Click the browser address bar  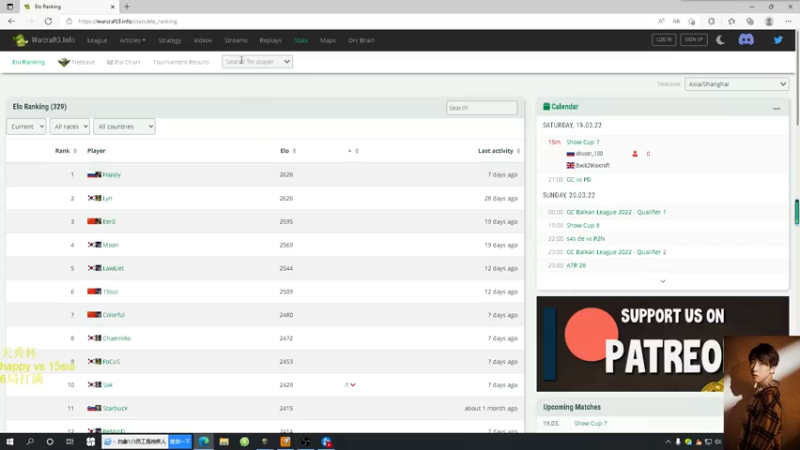pyautogui.click(x=357, y=21)
